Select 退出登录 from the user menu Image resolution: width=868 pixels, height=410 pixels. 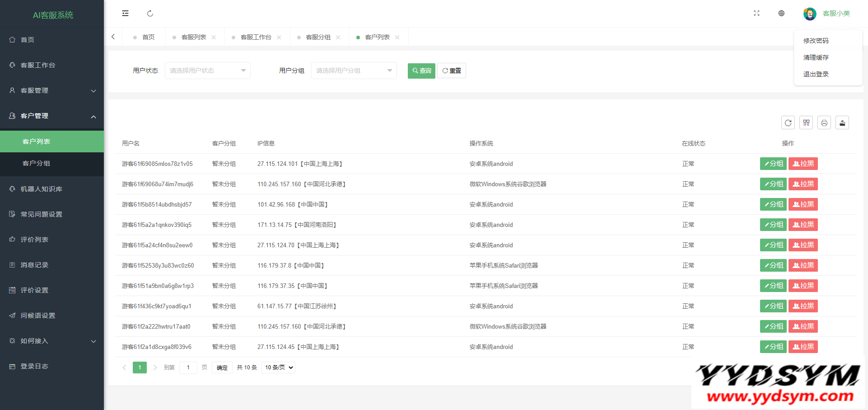coord(816,74)
